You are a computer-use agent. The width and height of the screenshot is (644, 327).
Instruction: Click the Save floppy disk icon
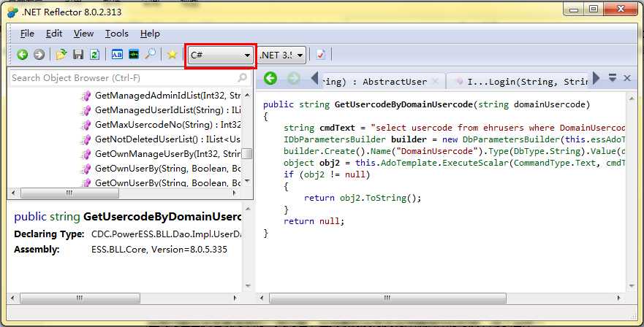[78, 55]
